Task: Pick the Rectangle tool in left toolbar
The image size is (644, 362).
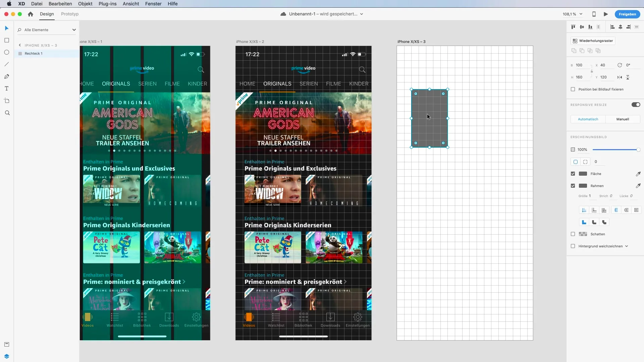Action: [6, 40]
